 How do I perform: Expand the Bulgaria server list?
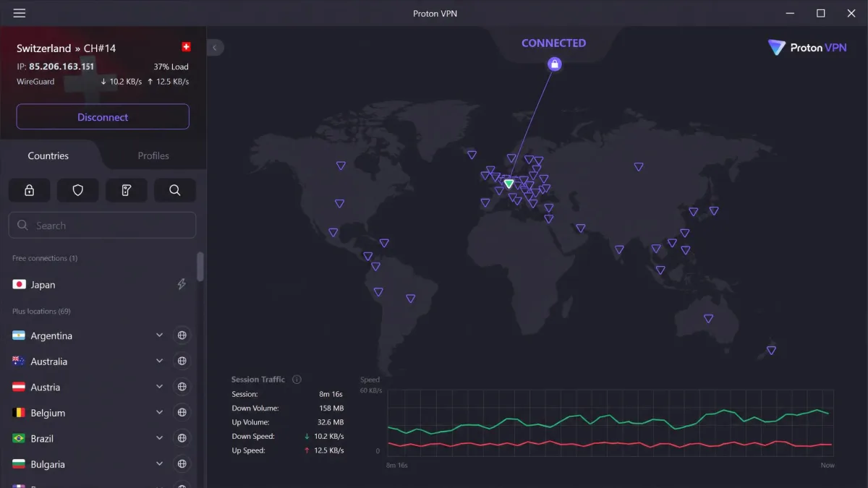(x=159, y=463)
